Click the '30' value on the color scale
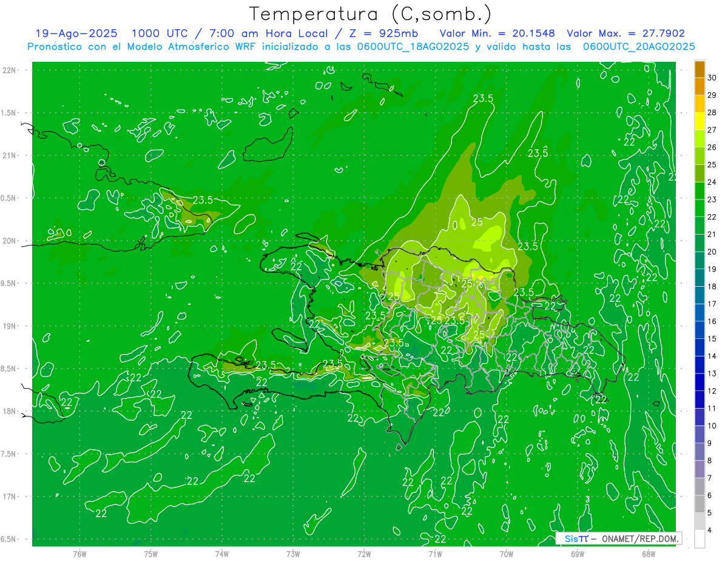 pyautogui.click(x=712, y=78)
